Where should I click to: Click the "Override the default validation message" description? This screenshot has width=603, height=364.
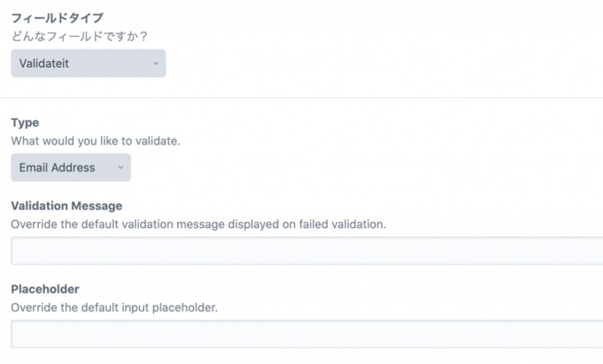(x=198, y=224)
